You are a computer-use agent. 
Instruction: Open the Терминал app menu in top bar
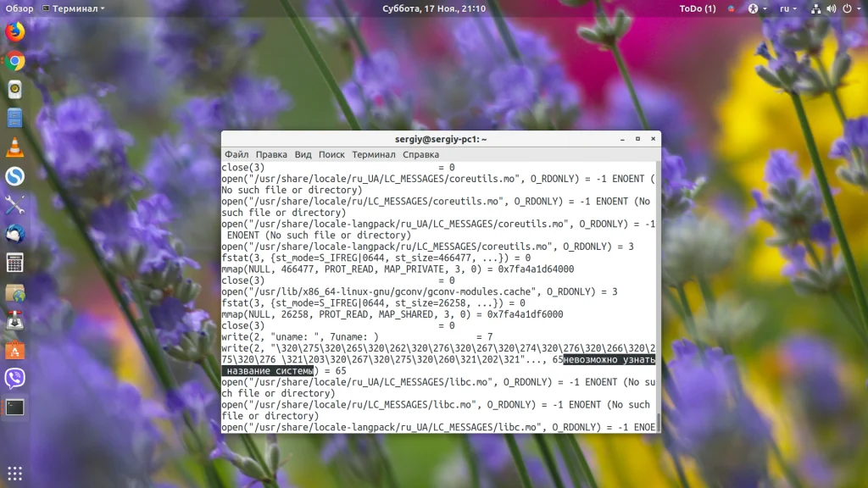tap(74, 8)
